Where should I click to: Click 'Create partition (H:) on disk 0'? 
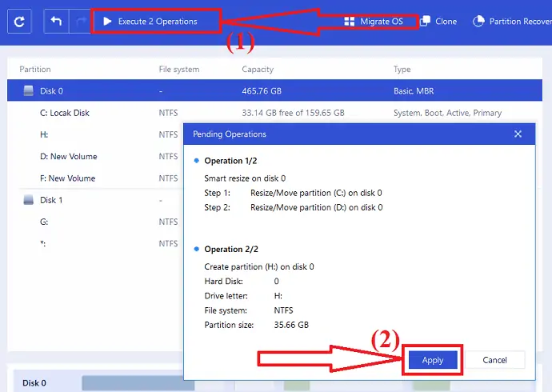[259, 266]
